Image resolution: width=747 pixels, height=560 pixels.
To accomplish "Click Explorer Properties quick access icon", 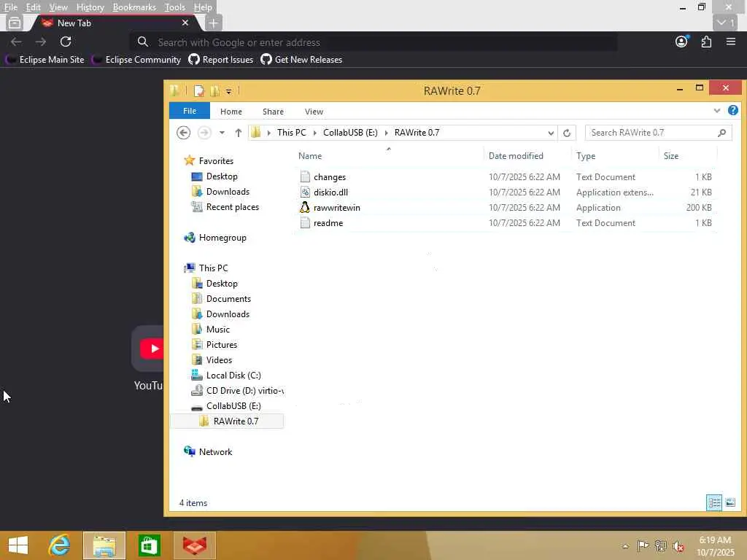I will pyautogui.click(x=198, y=90).
